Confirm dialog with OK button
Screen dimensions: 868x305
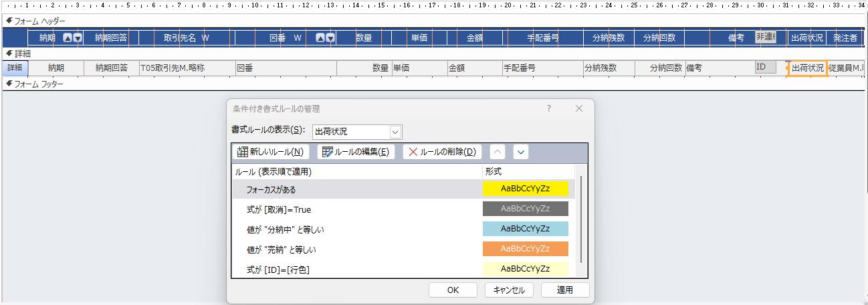point(453,290)
